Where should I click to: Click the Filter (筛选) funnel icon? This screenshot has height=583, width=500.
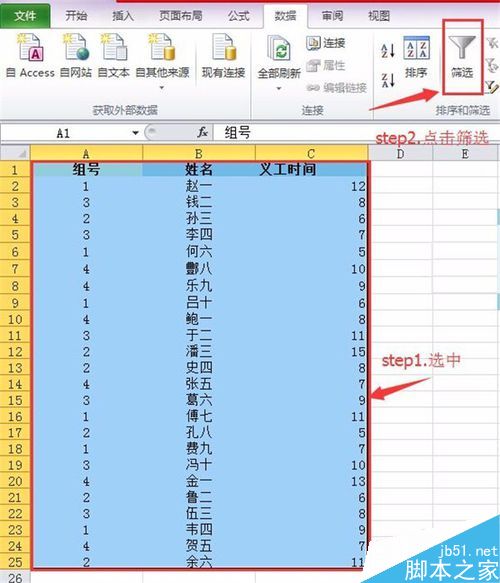tap(462, 48)
